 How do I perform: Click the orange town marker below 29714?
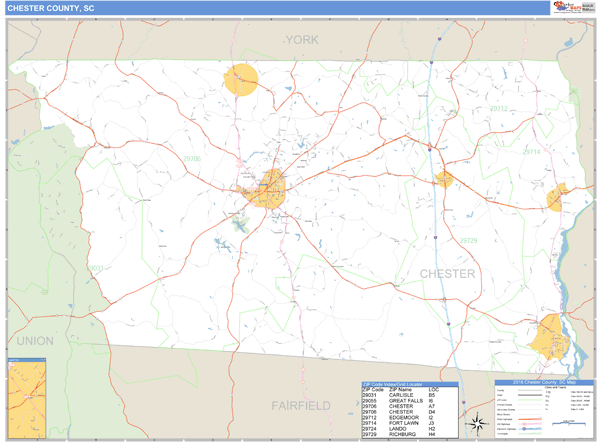pos(557,197)
